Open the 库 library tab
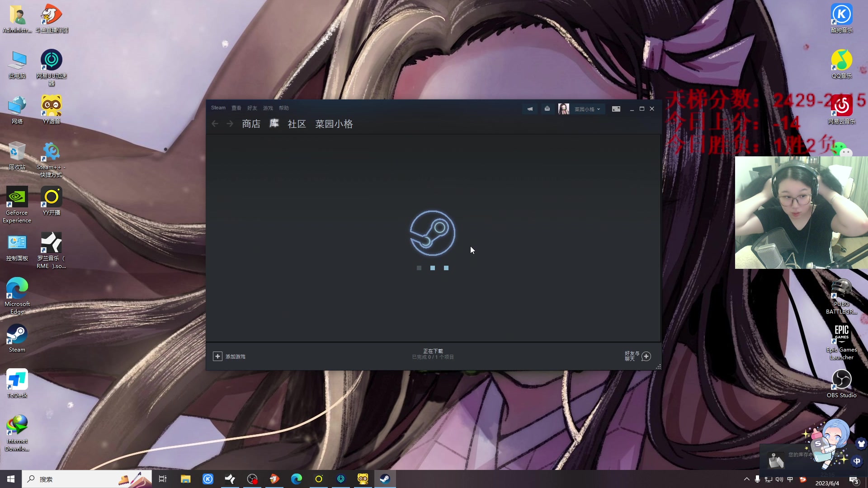 tap(274, 123)
